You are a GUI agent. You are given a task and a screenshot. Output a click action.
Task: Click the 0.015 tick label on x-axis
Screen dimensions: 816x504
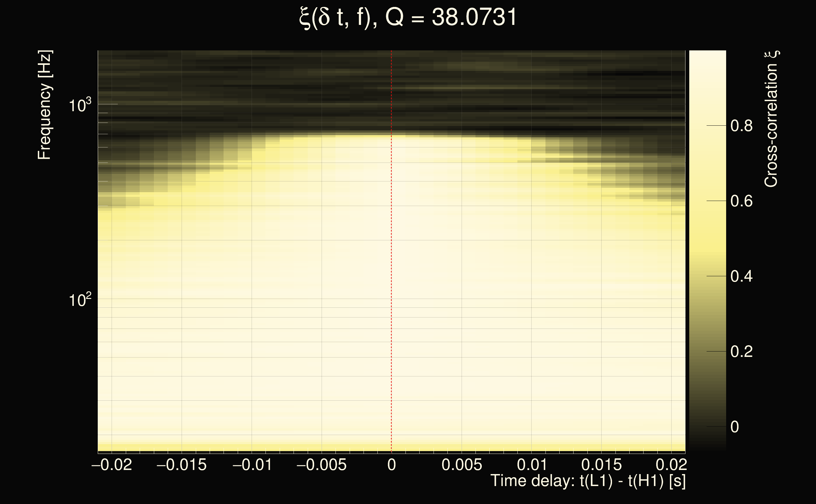(602, 465)
